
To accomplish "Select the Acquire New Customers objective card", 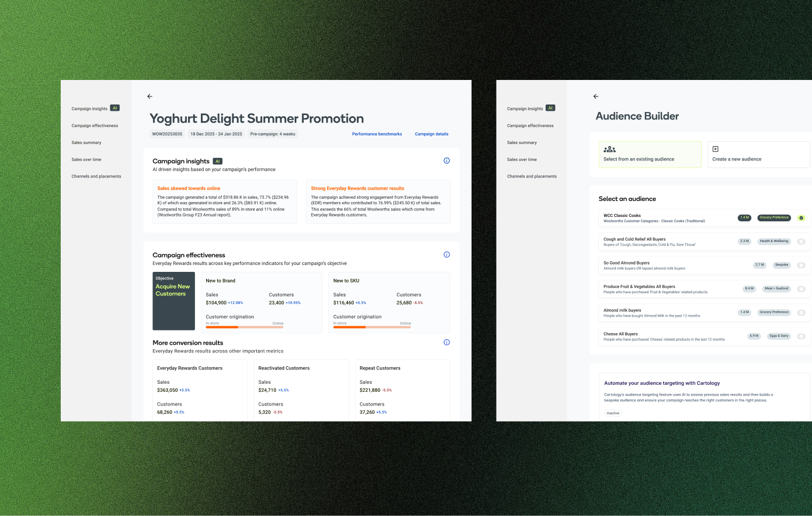I will click(174, 301).
